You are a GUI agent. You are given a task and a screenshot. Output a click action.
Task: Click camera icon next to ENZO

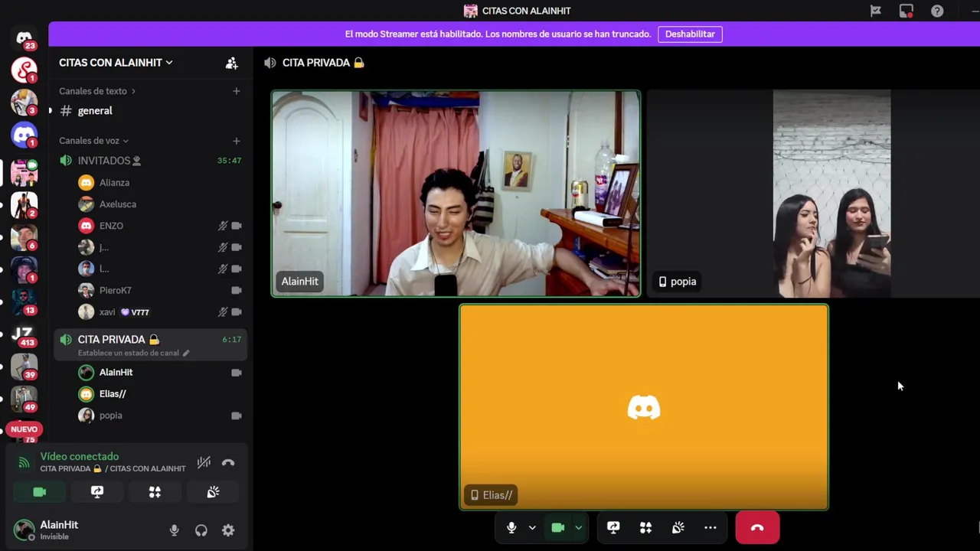click(x=236, y=226)
